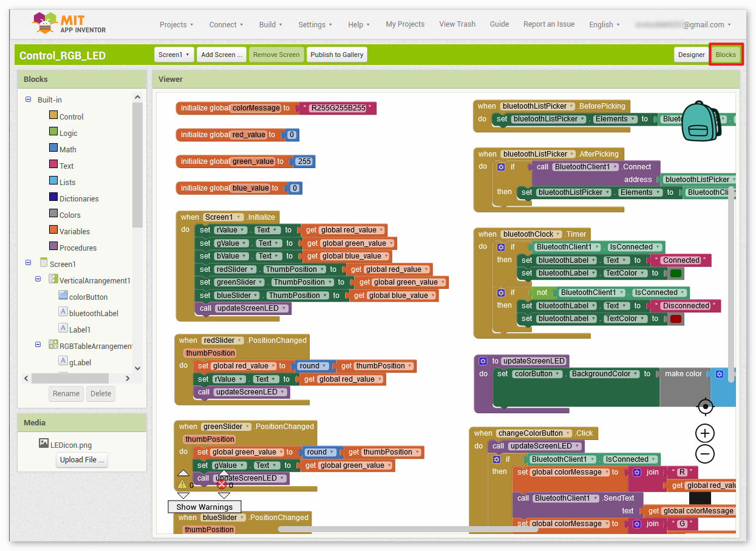This screenshot has width=756, height=551.
Task: Open the Build menu
Action: tap(271, 25)
